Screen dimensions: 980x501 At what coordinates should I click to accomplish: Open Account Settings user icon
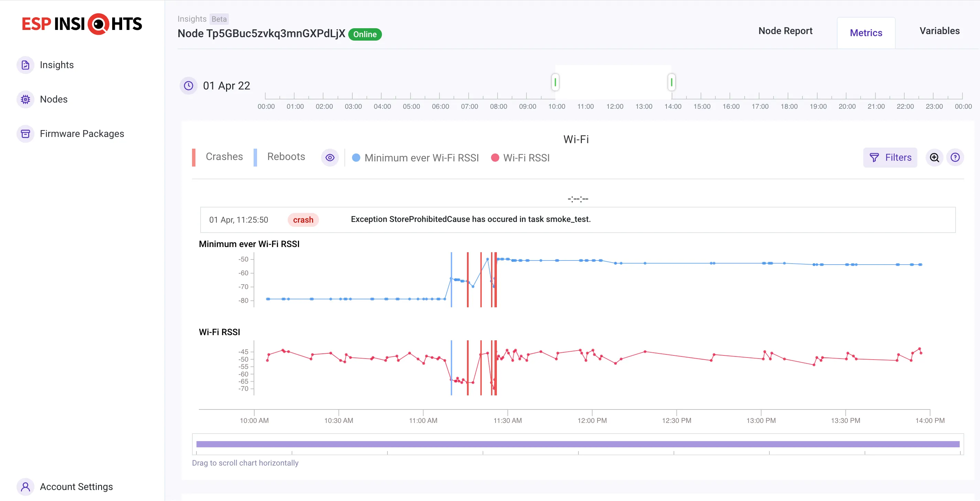coord(25,487)
